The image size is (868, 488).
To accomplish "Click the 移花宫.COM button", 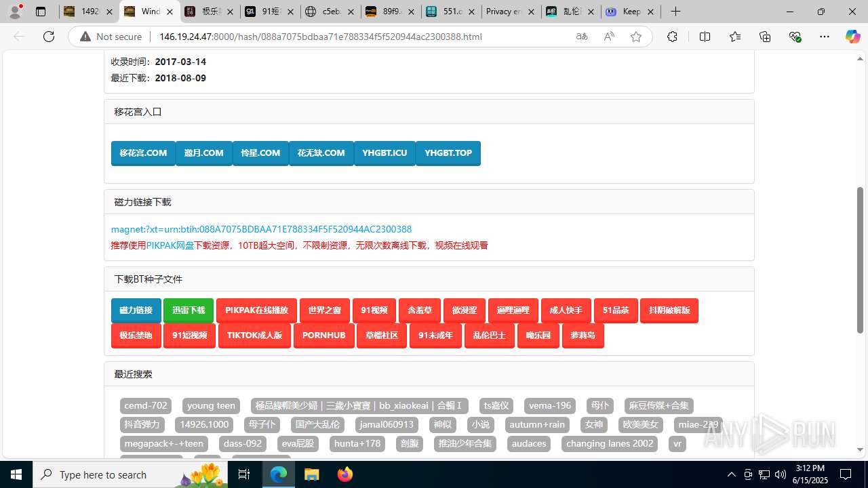I will coord(143,153).
